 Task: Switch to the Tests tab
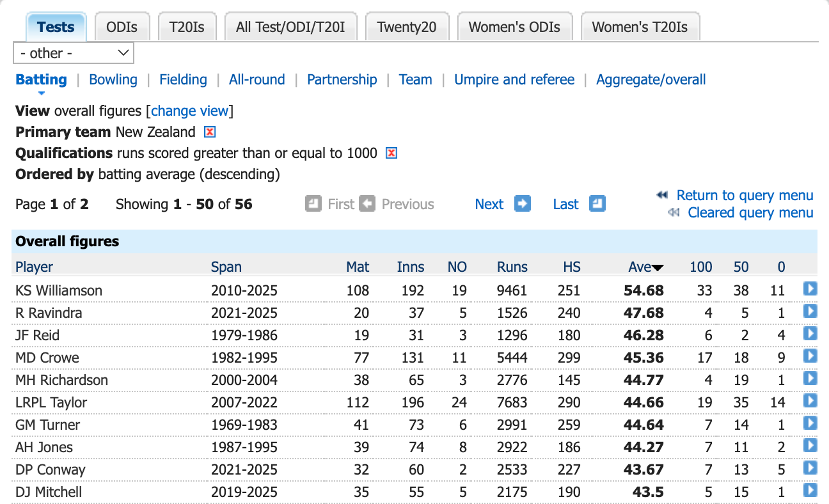[56, 27]
